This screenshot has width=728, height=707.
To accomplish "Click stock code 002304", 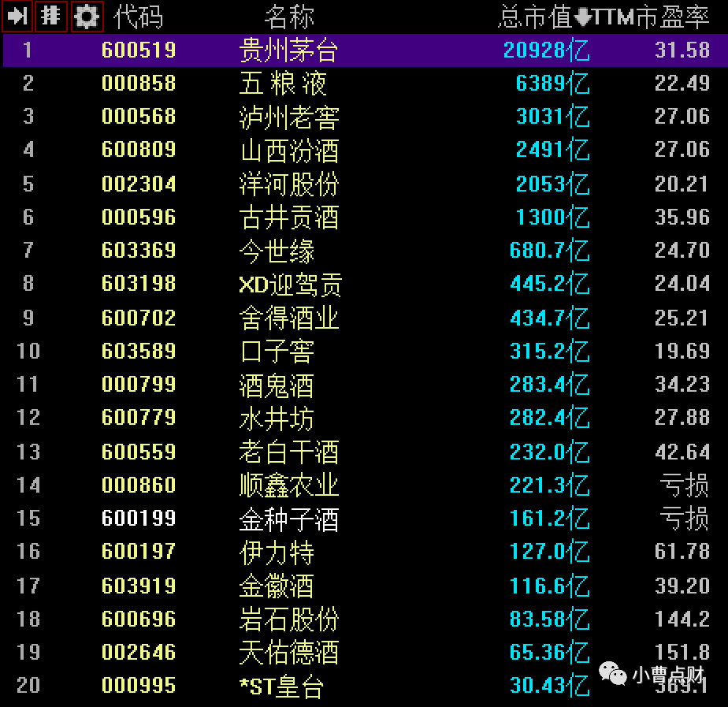I will [139, 184].
